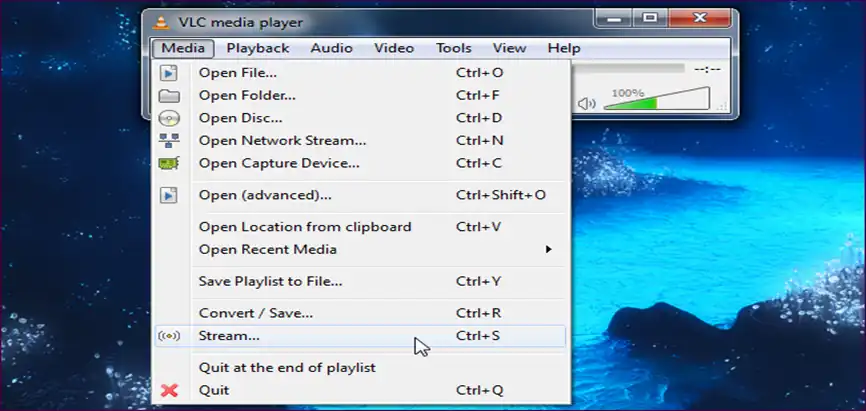Screen dimensions: 866x411
Task: Choose Open Capture Device... entry
Action: (361, 164)
